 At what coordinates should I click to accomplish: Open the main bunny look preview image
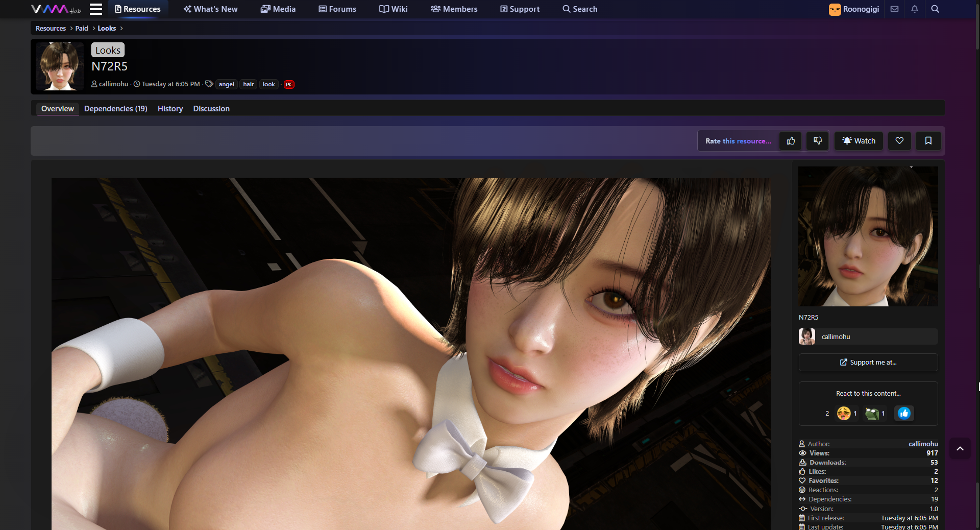411,354
